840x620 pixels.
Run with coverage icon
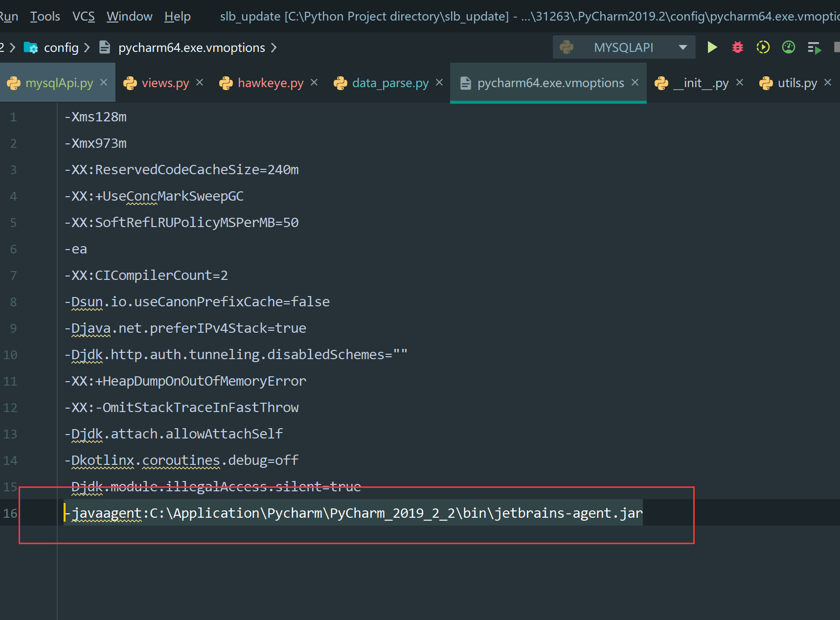(763, 47)
